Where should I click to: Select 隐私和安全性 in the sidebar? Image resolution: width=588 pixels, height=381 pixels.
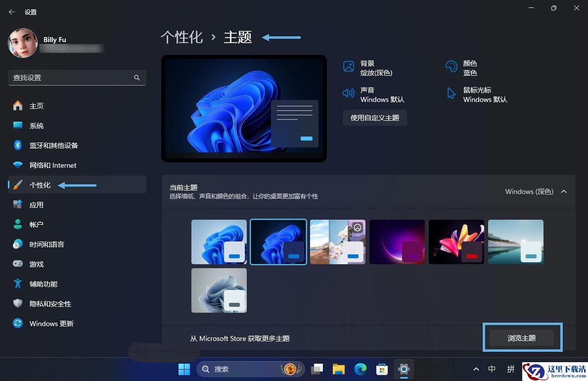pyautogui.click(x=77, y=303)
